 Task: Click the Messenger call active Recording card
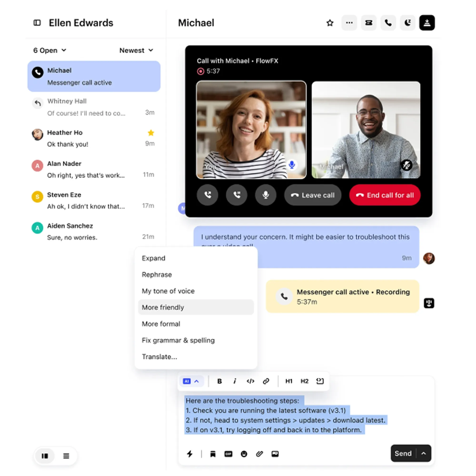coord(342,296)
